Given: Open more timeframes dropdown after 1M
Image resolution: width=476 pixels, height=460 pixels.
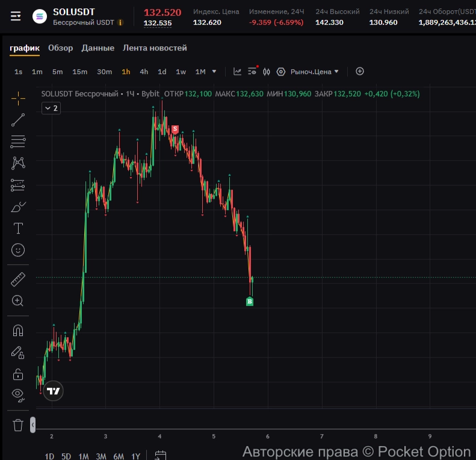Looking at the screenshot, I should pyautogui.click(x=214, y=72).
